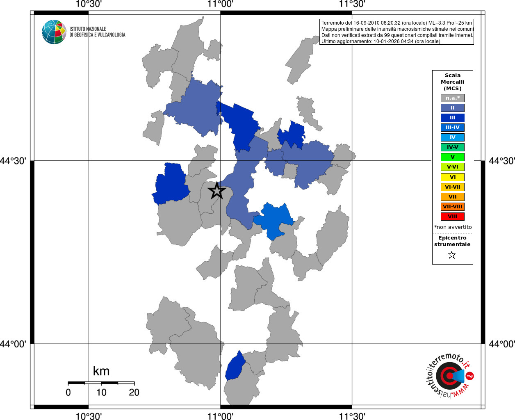Image resolution: width=515 pixels, height=420 pixels.
Task: Click the small dark blue municipality below 44°00'
Action: pyautogui.click(x=235, y=366)
